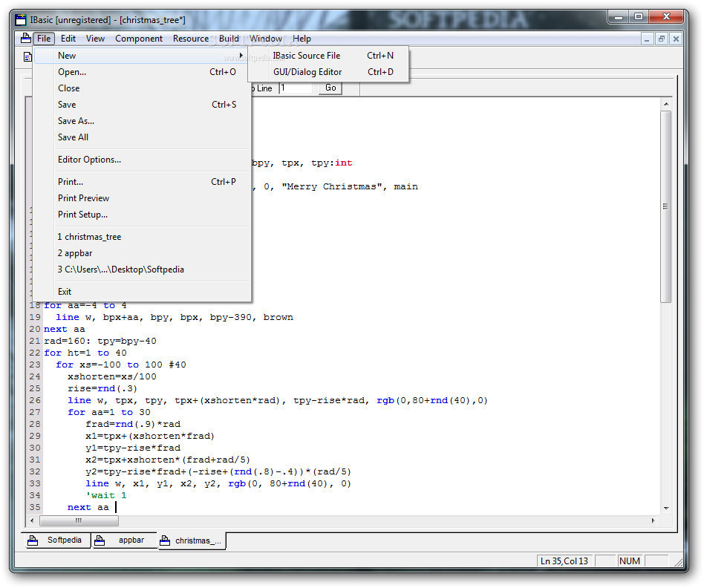Select Print Preview in the File menu
Screen dimensions: 704x588
click(x=141, y=198)
